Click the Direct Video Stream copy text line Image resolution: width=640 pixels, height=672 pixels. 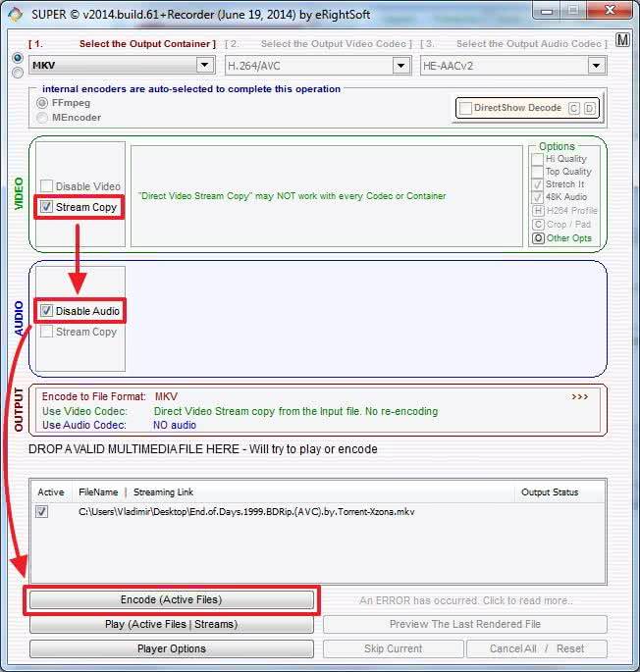pyautogui.click(x=296, y=411)
